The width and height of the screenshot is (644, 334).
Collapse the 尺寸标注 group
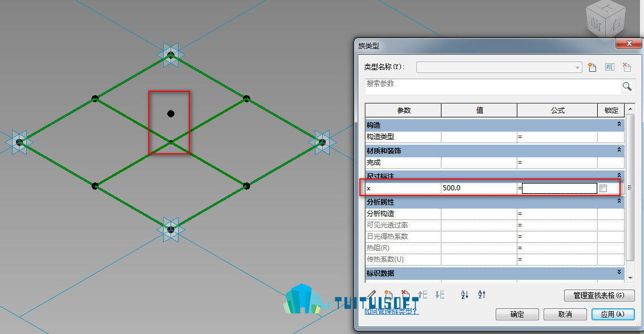[619, 175]
